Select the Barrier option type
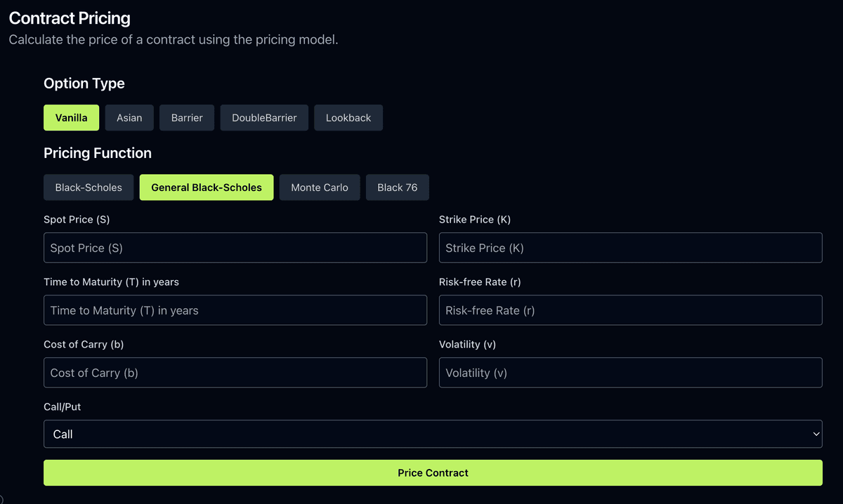 click(x=186, y=117)
